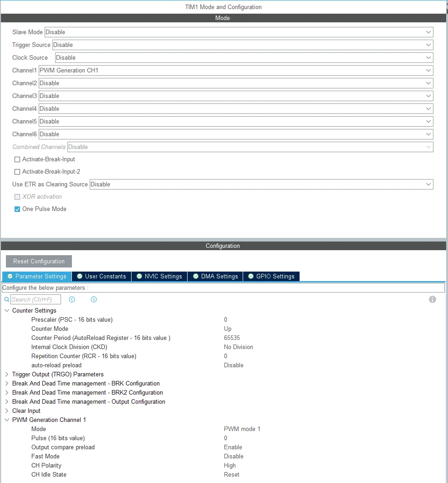Image resolution: width=448 pixels, height=483 pixels.
Task: Open Channel1 PWM Generation CH1 dropdown
Action: [x=236, y=71]
